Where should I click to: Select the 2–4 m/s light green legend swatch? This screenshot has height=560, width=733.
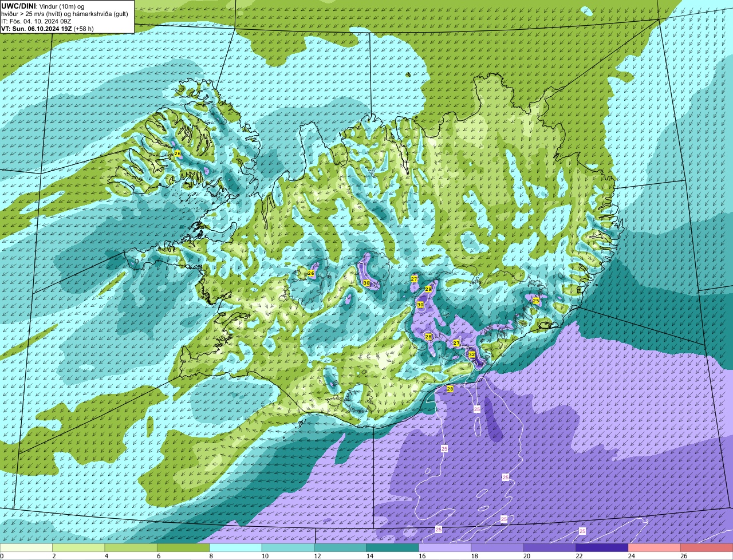(x=78, y=548)
